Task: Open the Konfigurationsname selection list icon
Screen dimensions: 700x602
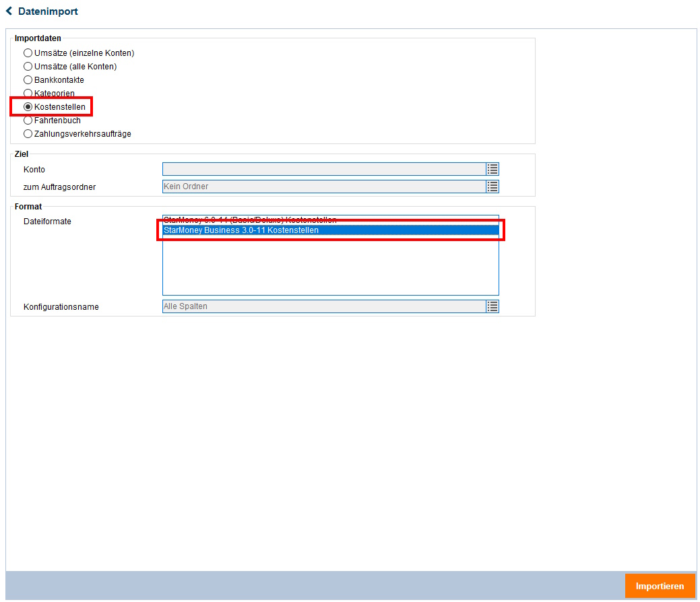Action: tap(492, 306)
